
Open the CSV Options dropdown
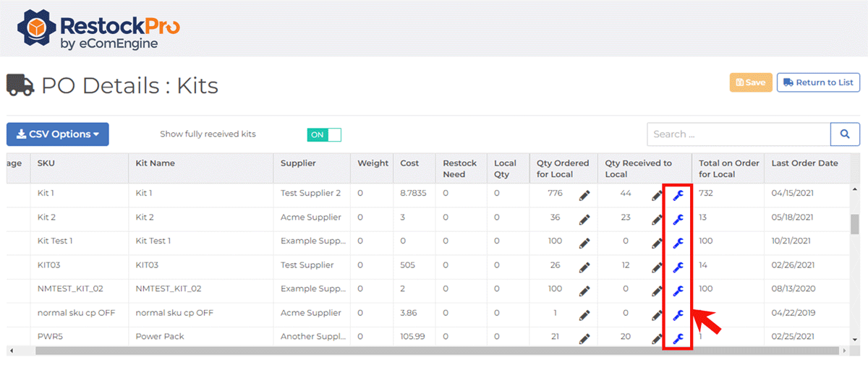58,134
